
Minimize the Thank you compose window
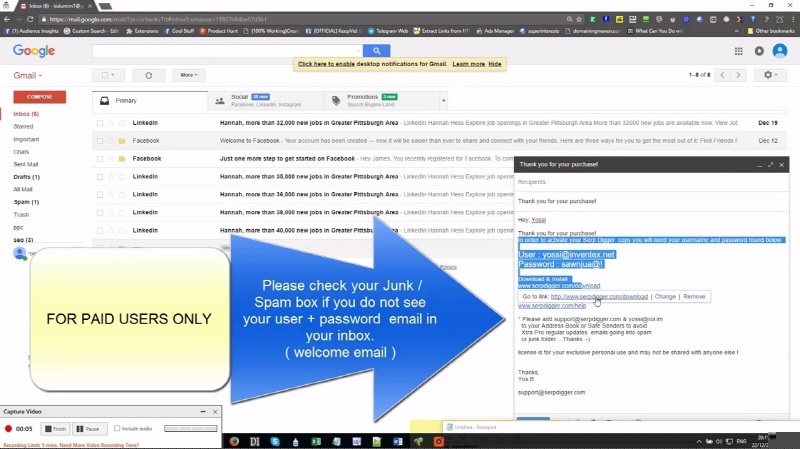pyautogui.click(x=760, y=165)
